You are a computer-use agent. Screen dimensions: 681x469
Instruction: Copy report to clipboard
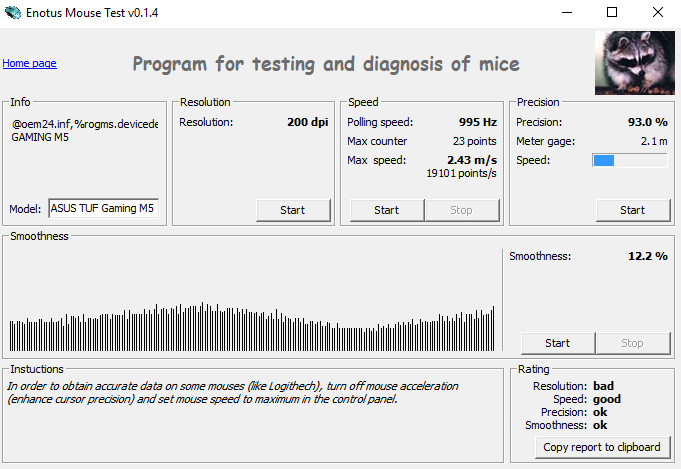tap(601, 446)
